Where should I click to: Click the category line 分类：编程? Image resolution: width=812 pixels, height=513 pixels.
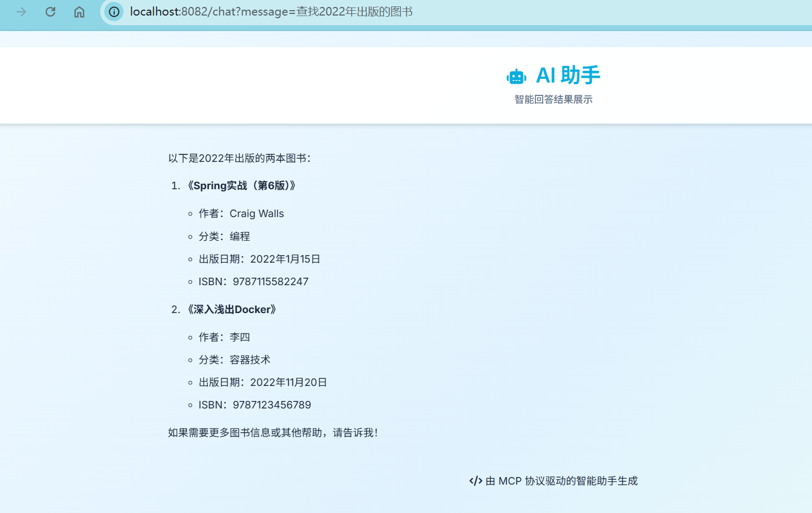click(224, 236)
